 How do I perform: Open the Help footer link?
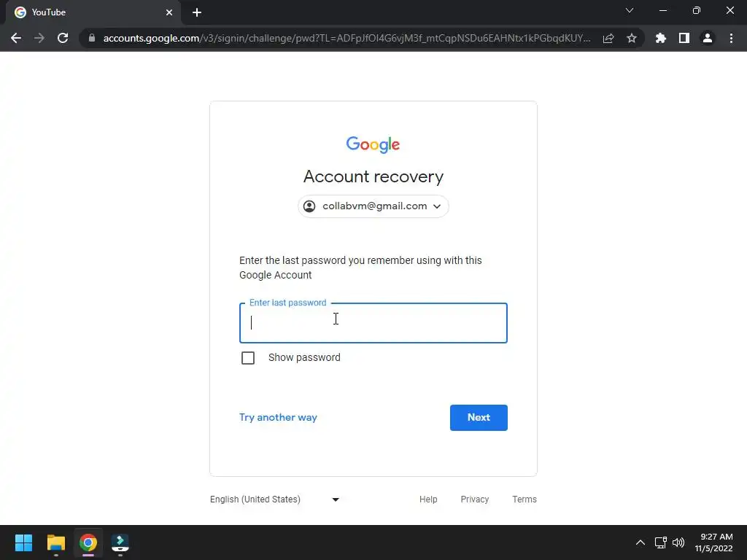(428, 499)
